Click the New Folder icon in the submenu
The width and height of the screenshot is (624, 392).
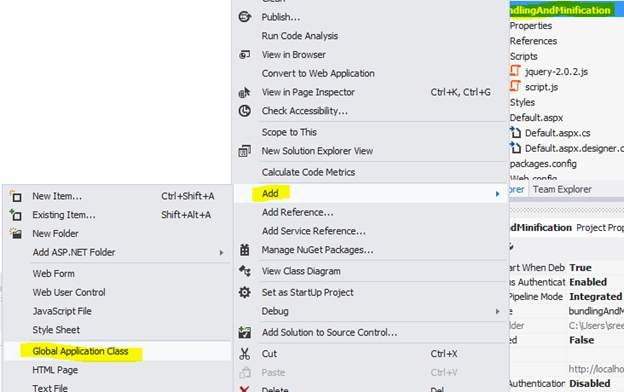coord(16,234)
